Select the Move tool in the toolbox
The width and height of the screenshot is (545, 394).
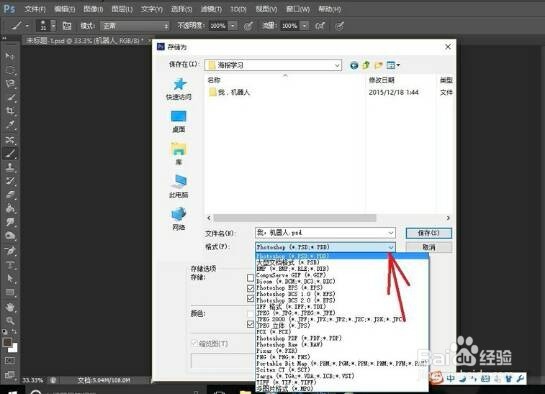(10, 56)
